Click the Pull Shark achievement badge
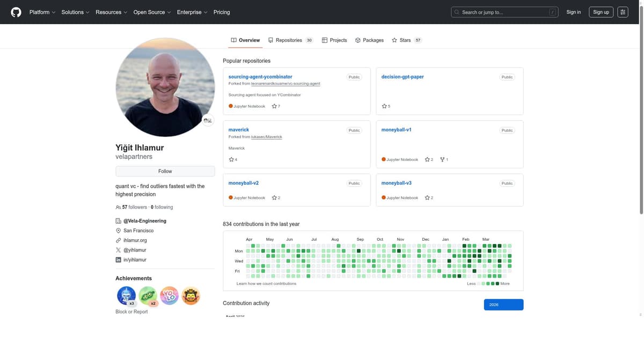This screenshot has height=362, width=644. tap(127, 295)
